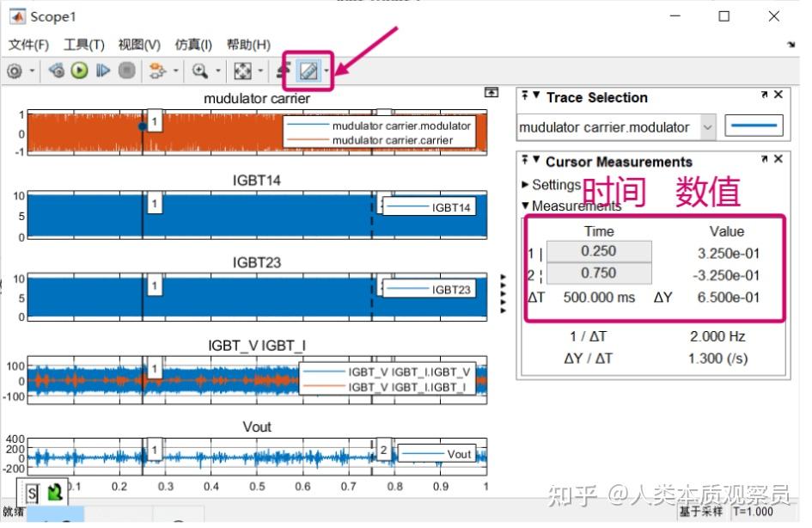Click the triggers toolbar icon
The height and width of the screenshot is (528, 812).
click(284, 71)
